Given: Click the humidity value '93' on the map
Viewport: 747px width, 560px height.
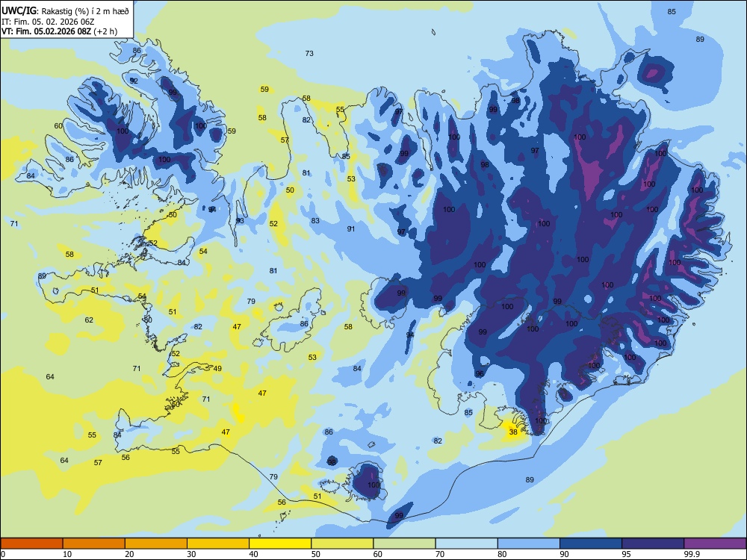Looking at the screenshot, I should point(240,220).
